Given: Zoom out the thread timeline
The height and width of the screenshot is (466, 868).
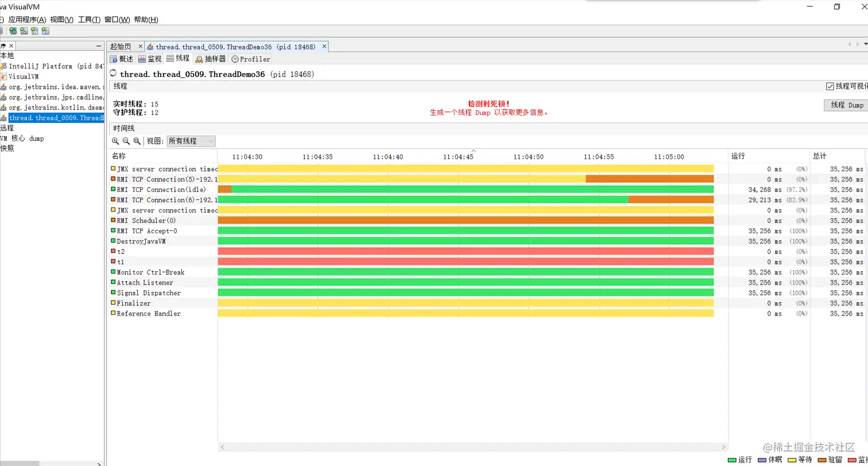Looking at the screenshot, I should 126,141.
